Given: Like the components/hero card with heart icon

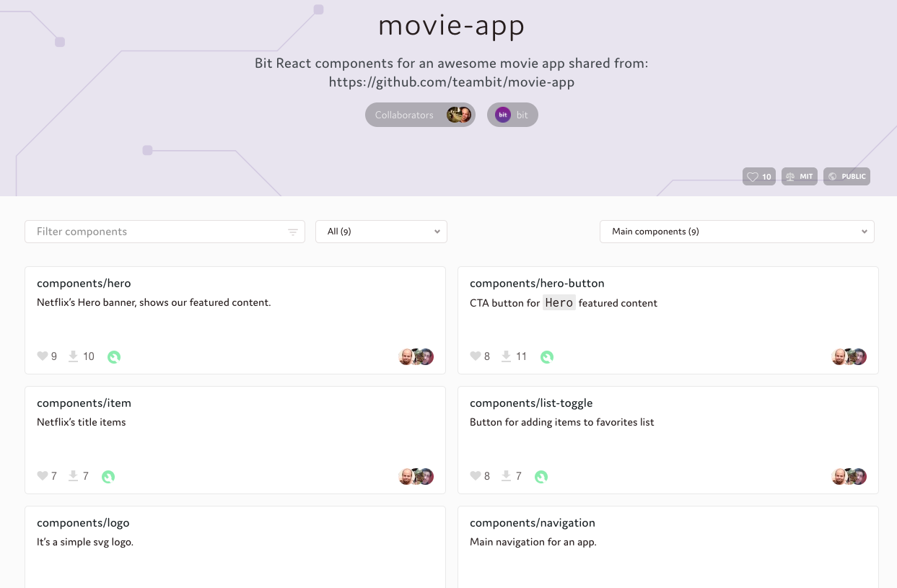Looking at the screenshot, I should click(x=43, y=356).
